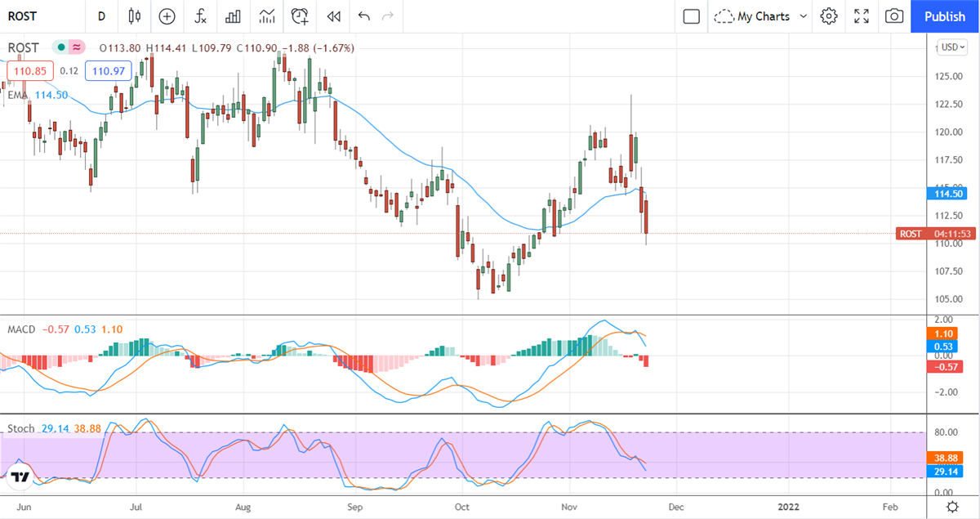The height and width of the screenshot is (519, 980).
Task: Undo the last chart action
Action: 364,16
